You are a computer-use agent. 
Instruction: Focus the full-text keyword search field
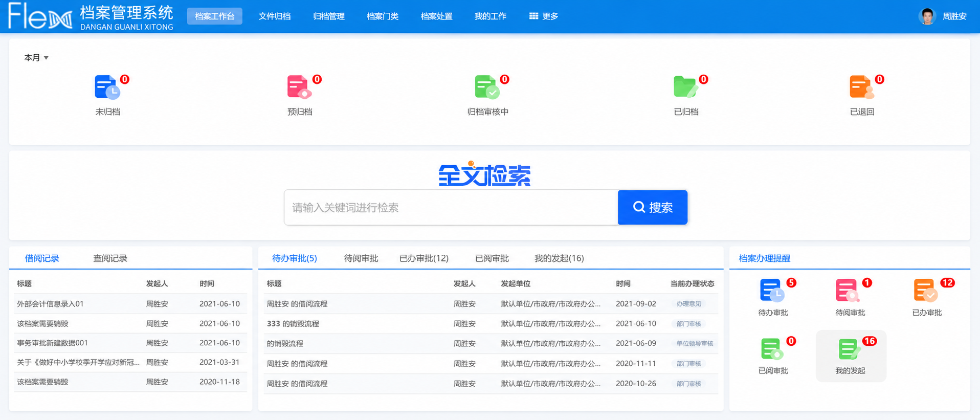point(451,207)
